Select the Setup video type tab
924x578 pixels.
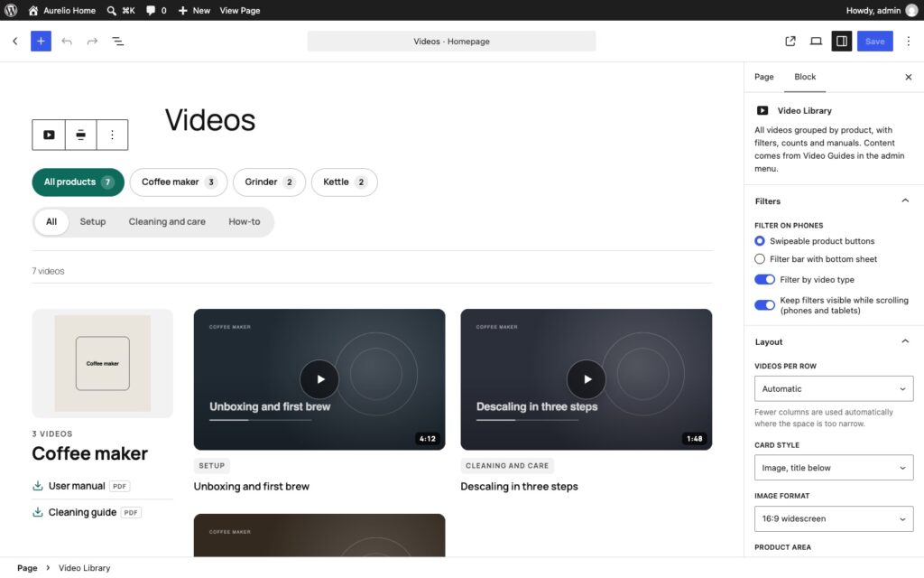tap(93, 222)
